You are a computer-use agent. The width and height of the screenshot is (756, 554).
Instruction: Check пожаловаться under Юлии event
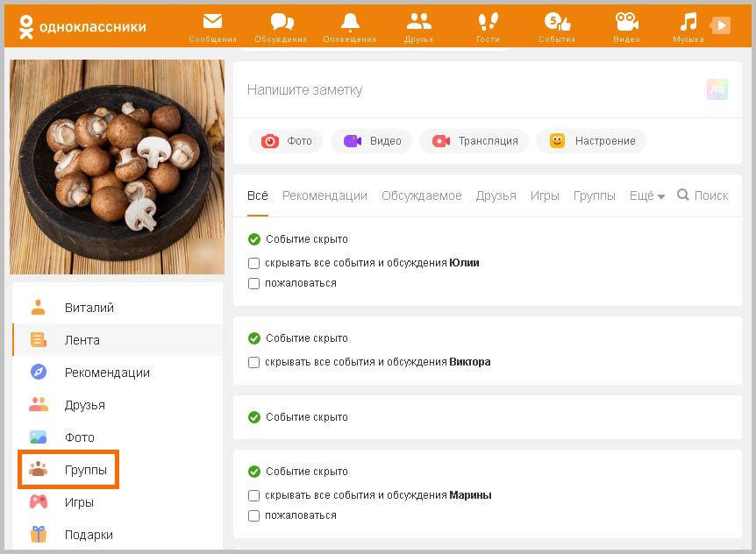coord(253,283)
